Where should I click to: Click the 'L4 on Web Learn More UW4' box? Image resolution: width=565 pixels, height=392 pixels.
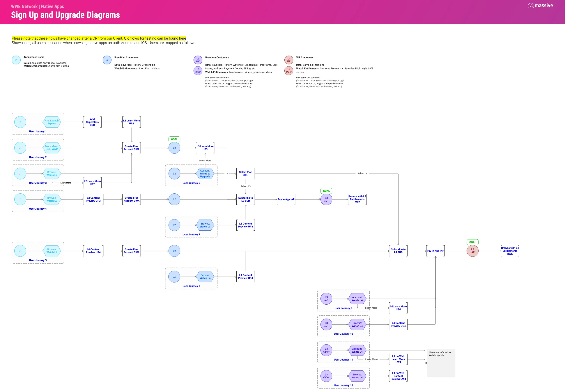398,359
